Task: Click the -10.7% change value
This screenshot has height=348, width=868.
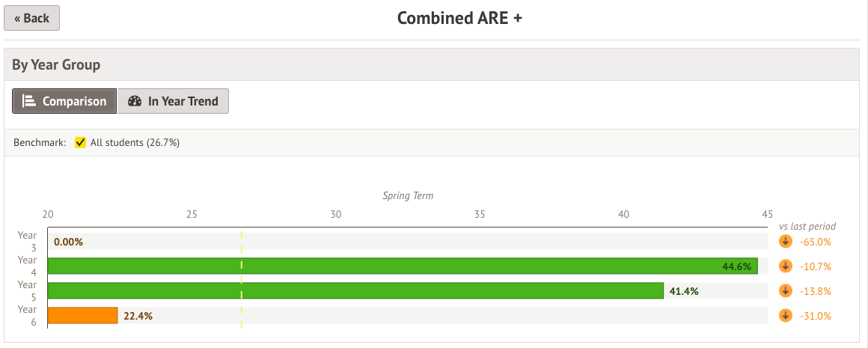Action: [x=815, y=266]
